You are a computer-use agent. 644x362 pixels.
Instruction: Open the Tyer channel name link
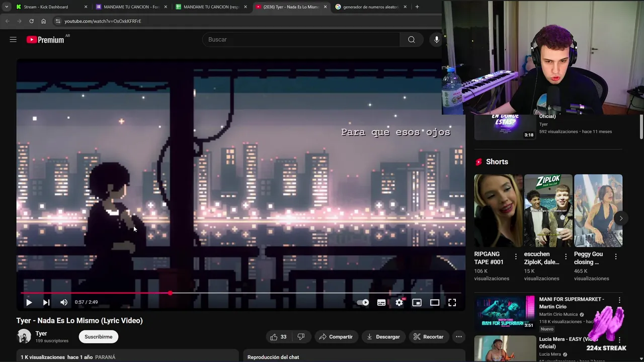pos(41,333)
